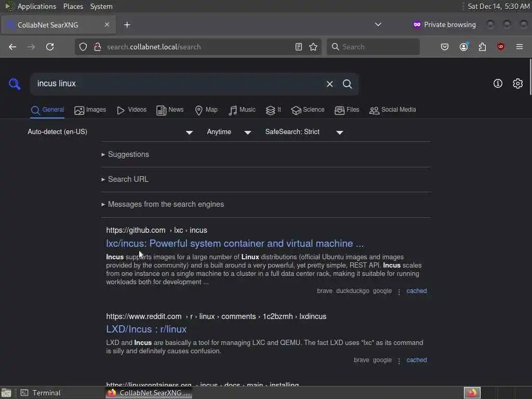Click the Firefox icon in bottom panel tray
Image resolution: width=532 pixels, height=399 pixels.
coord(472,393)
